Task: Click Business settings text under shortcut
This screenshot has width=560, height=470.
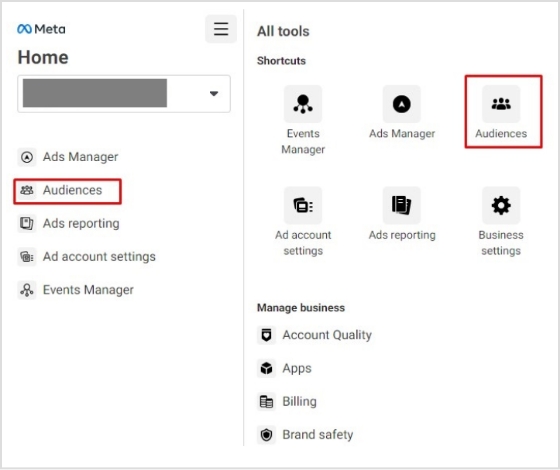Action: 501,243
